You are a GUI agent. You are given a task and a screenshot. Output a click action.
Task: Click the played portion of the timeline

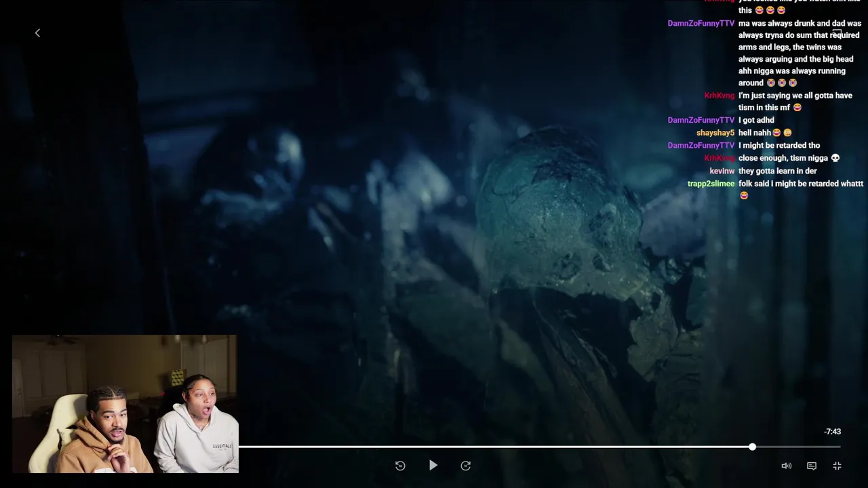495,447
